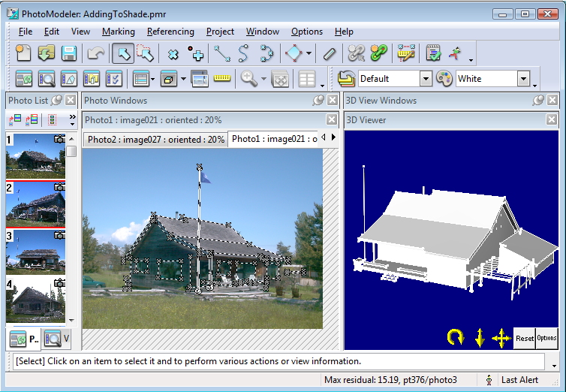Click the Options button in 3D Viewer
Viewport: 566px width, 392px height.
tap(546, 338)
